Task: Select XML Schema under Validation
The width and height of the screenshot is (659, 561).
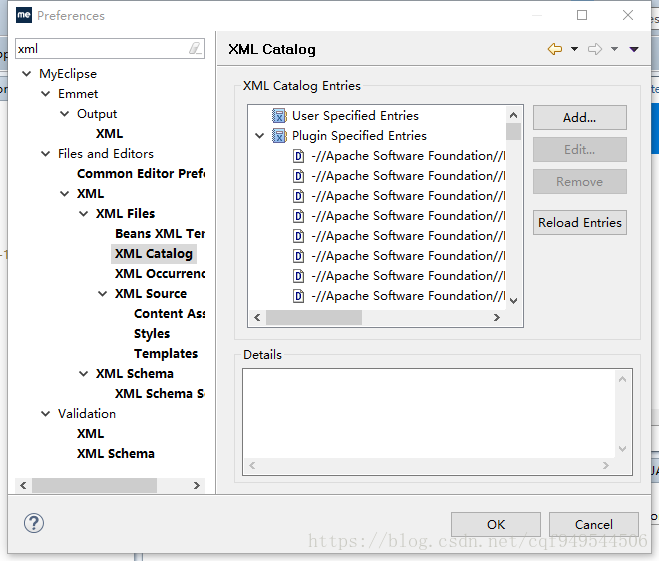Action: tap(116, 454)
